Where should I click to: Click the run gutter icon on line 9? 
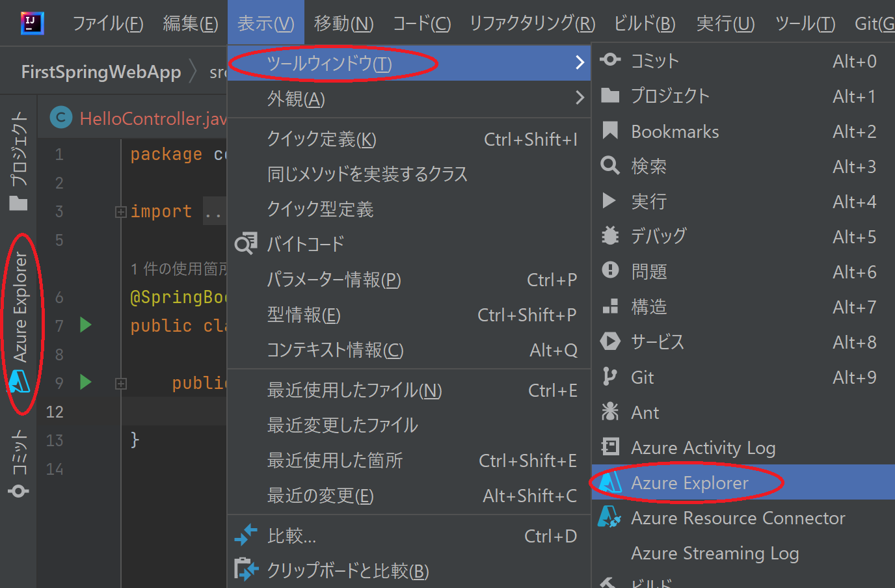pyautogui.click(x=85, y=382)
